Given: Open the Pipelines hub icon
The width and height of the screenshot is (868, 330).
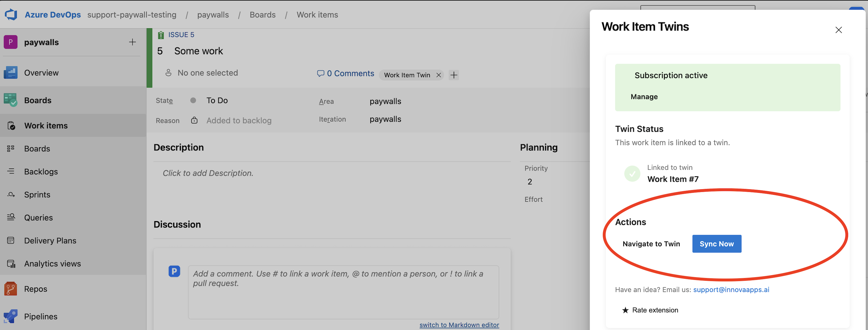Looking at the screenshot, I should point(10,316).
